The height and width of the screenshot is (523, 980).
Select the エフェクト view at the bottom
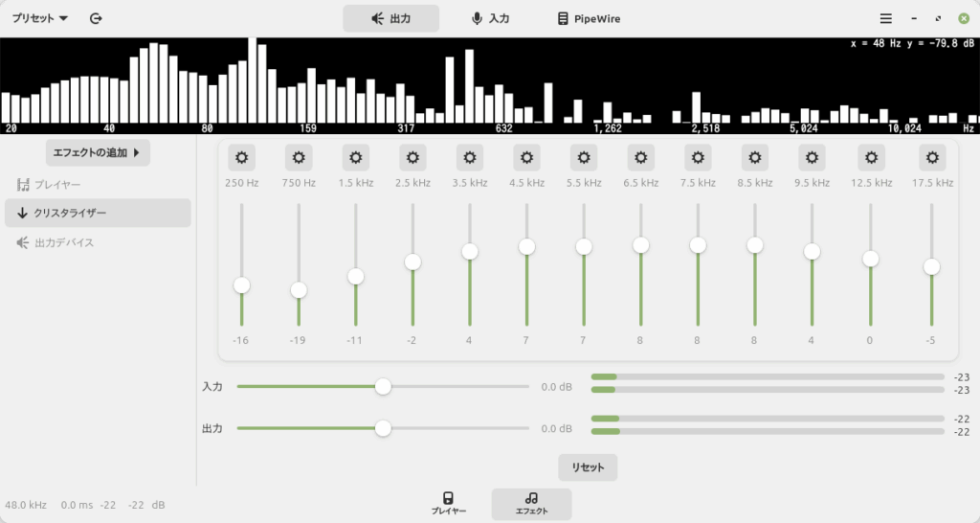click(531, 504)
